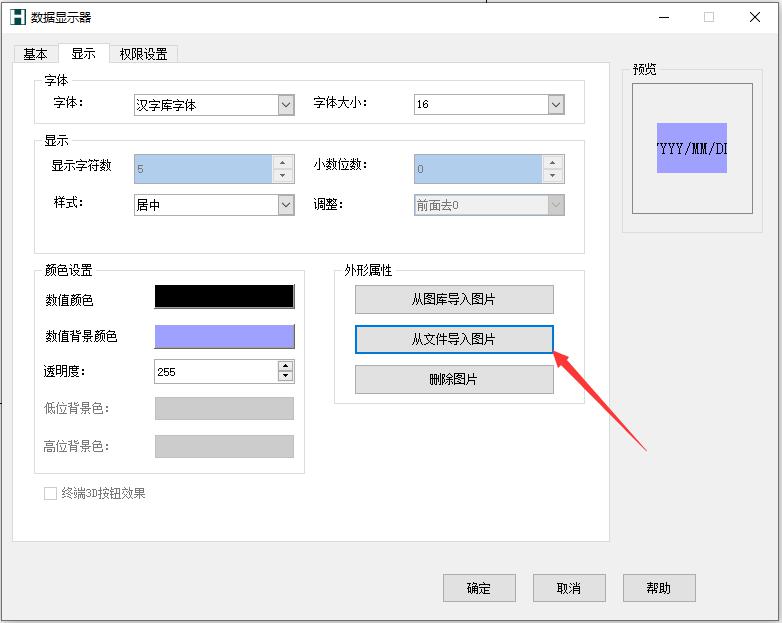The height and width of the screenshot is (623, 782).
Task: Switch to the 权限设置 tab
Action: click(x=143, y=54)
